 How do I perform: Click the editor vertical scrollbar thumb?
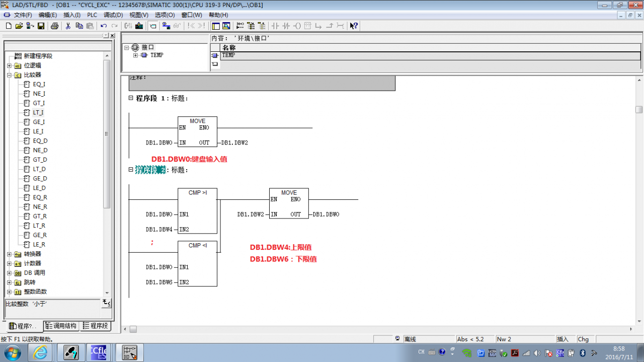tap(639, 110)
